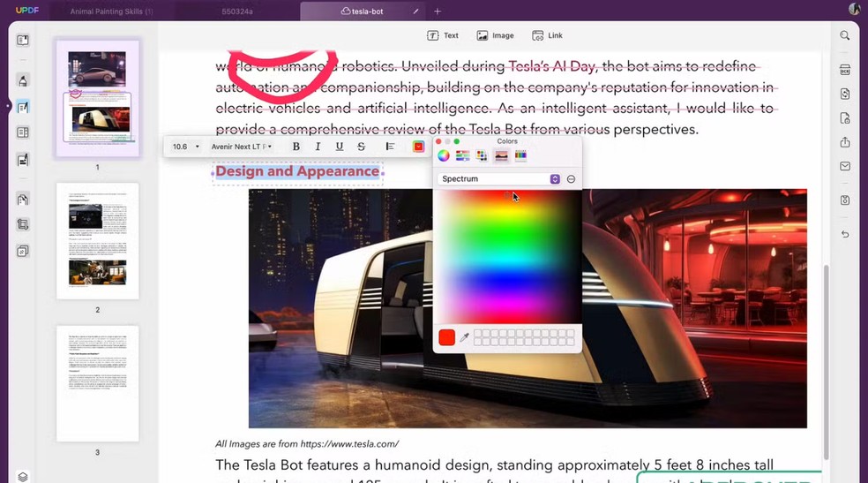The height and width of the screenshot is (483, 868).
Task: Toggle strikethrough formatting
Action: click(361, 147)
